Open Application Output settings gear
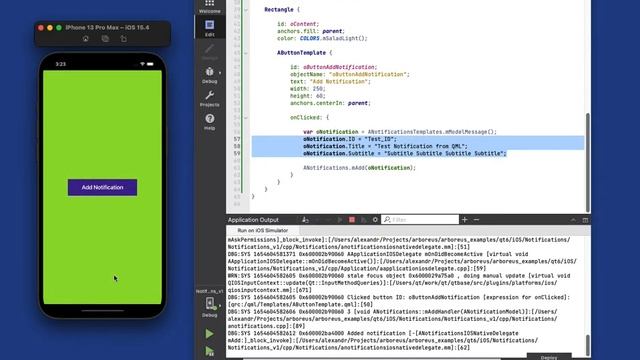Viewport: 640px width, 360px height. click(x=375, y=220)
